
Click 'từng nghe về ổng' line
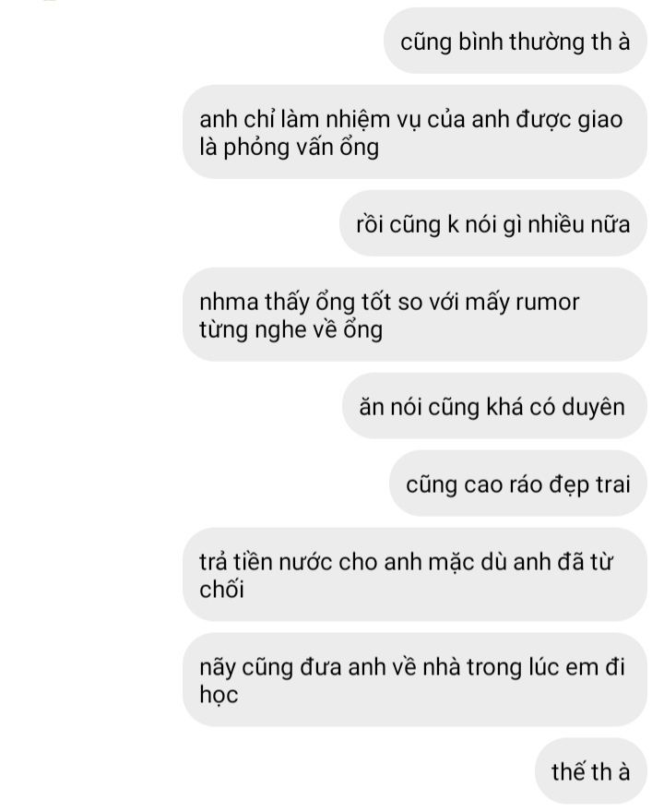click(x=290, y=330)
